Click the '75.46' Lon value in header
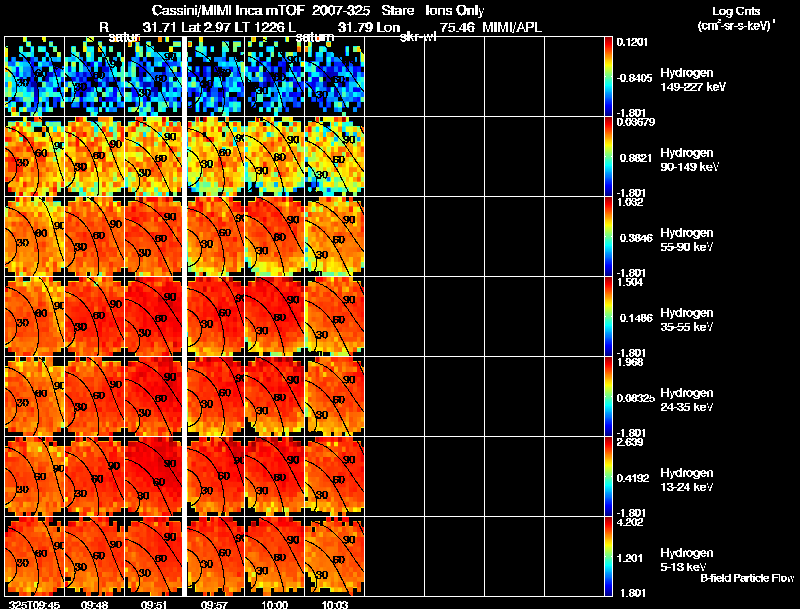This screenshot has height=609, width=800. [x=458, y=27]
